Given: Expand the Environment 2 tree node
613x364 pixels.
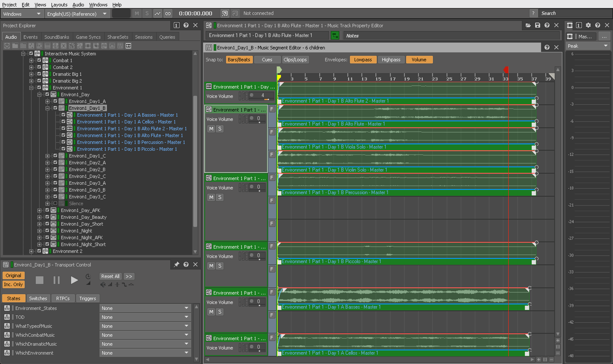Looking at the screenshot, I should (x=31, y=251).
